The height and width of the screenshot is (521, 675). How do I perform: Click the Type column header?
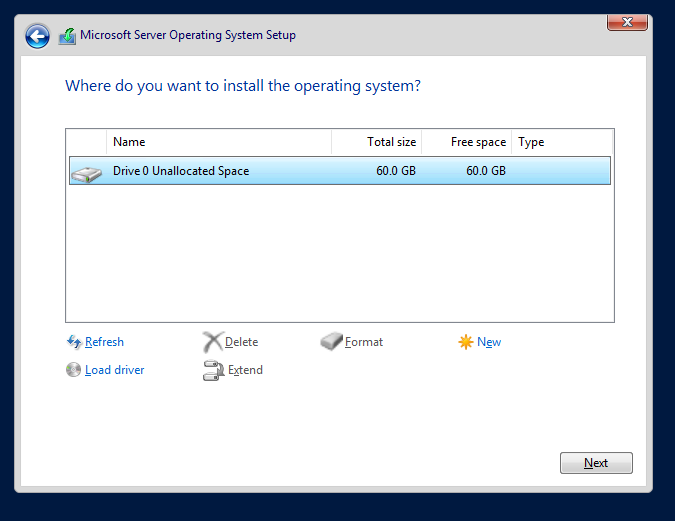pos(560,142)
